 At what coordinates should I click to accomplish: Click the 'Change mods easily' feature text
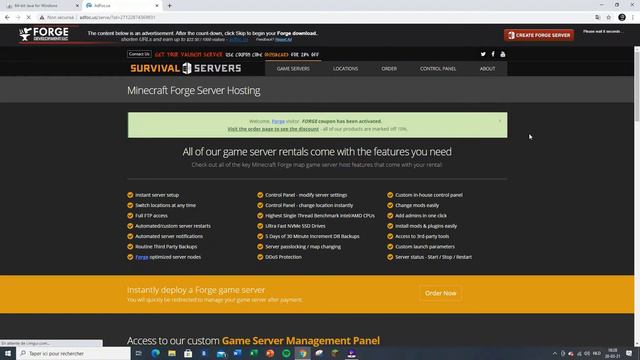[x=417, y=205]
